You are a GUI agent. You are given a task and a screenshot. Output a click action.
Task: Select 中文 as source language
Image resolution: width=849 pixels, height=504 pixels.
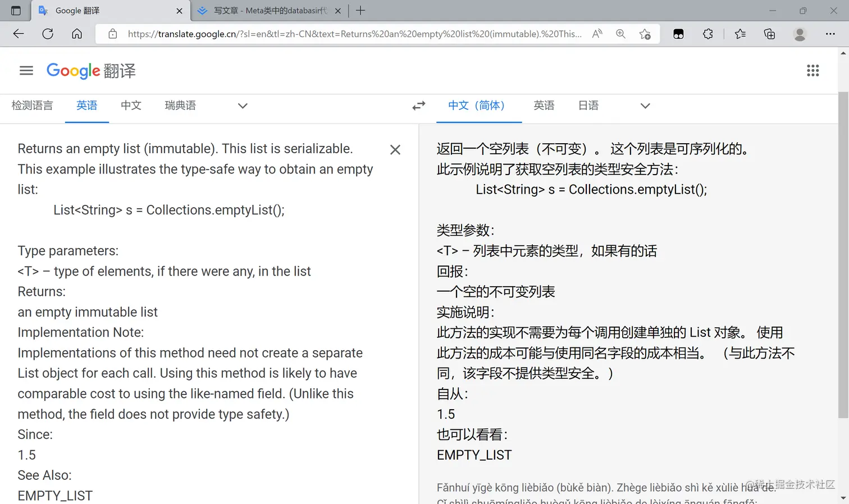pos(131,106)
